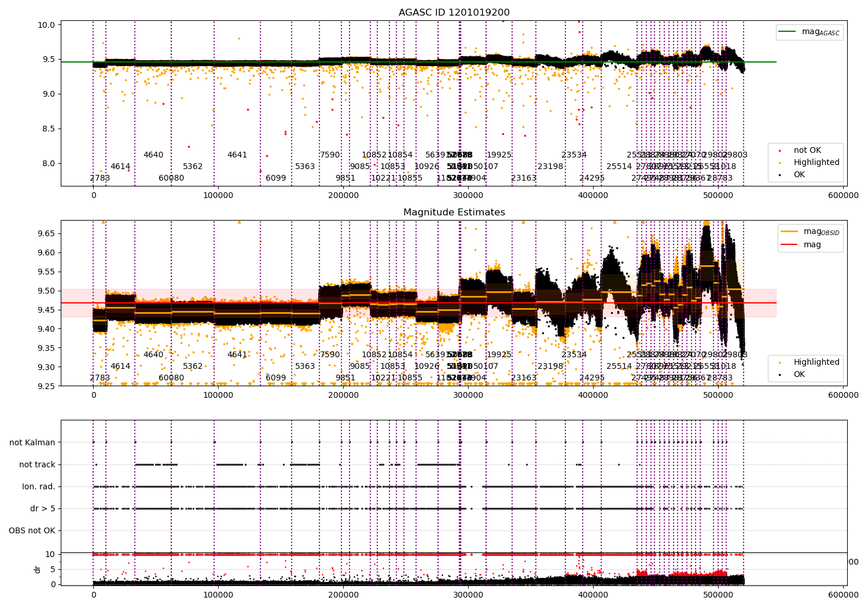Click "500000" x-axis tick under middle plot
This screenshot has height=608, width=868.
click(x=718, y=395)
